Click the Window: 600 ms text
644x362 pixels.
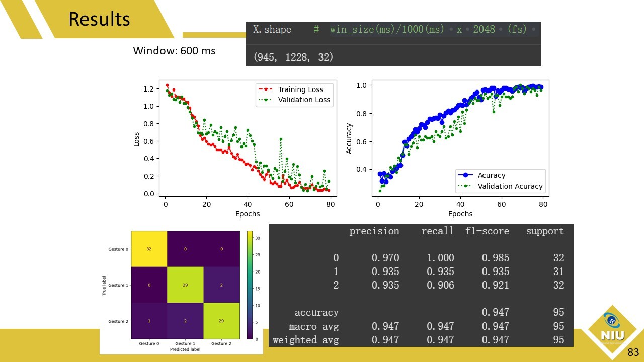pos(174,51)
